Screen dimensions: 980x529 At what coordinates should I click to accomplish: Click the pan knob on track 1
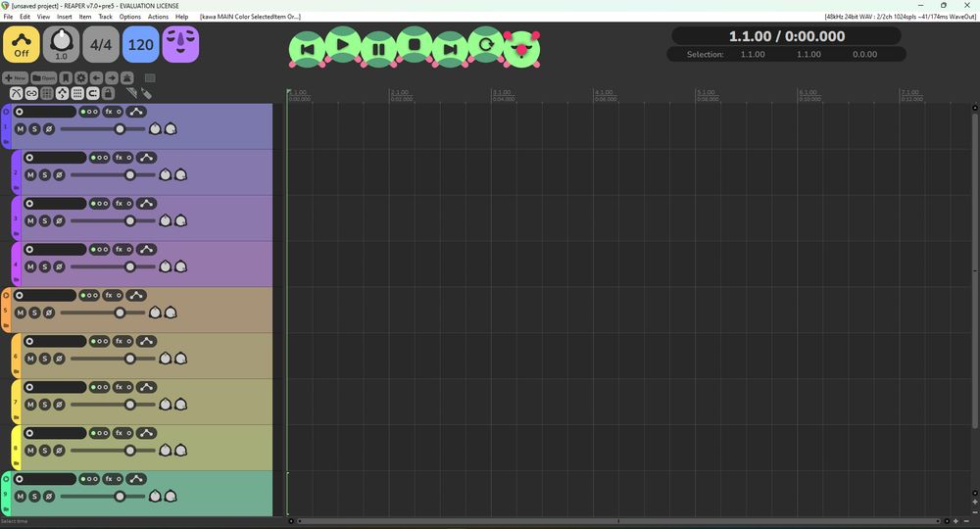pyautogui.click(x=155, y=129)
